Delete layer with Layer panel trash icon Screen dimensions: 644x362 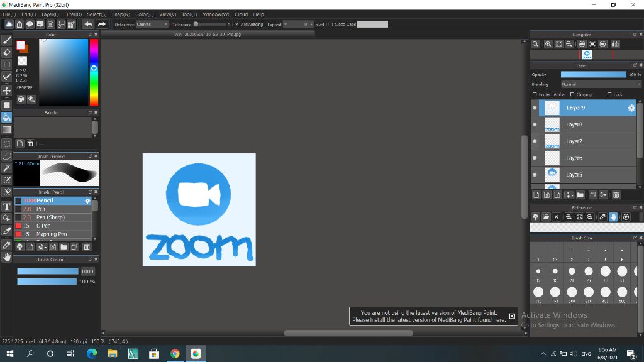[616, 195]
